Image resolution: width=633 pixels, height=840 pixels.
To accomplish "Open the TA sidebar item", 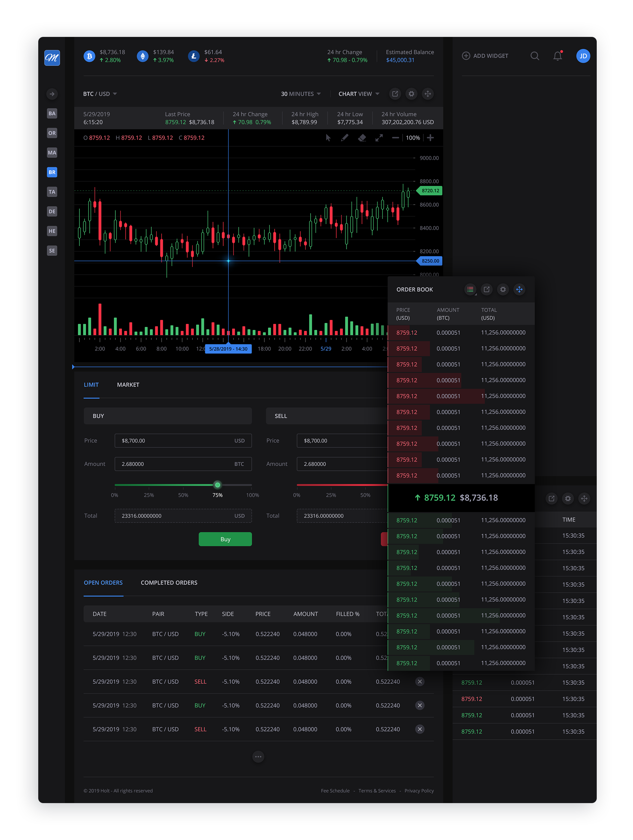I will coord(52,192).
